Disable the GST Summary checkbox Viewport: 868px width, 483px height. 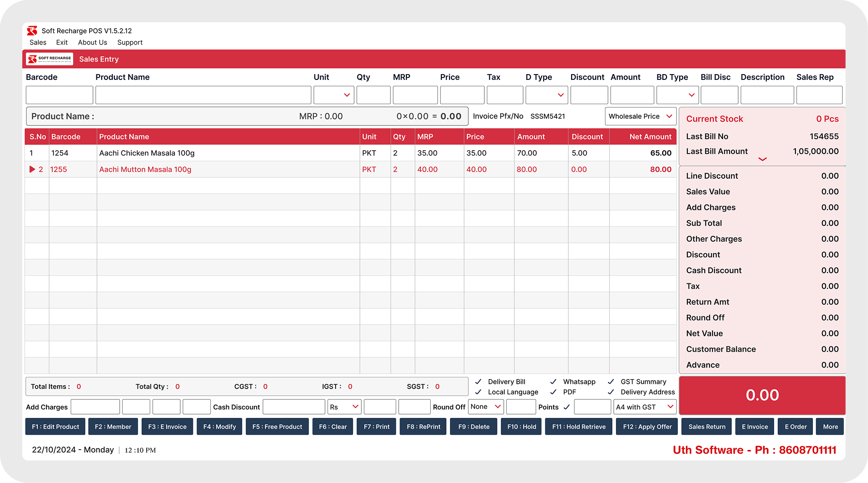[x=611, y=382]
